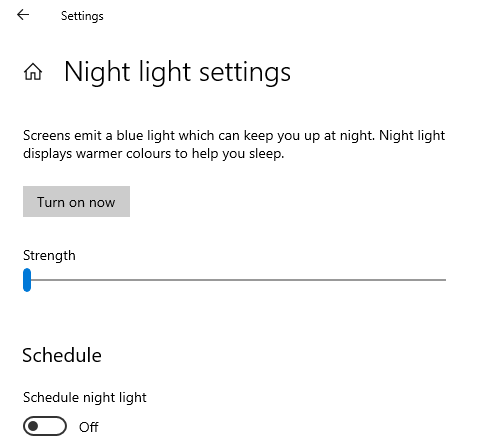Click the Settings window title text
Screen dimensions: 491x441
[82, 16]
